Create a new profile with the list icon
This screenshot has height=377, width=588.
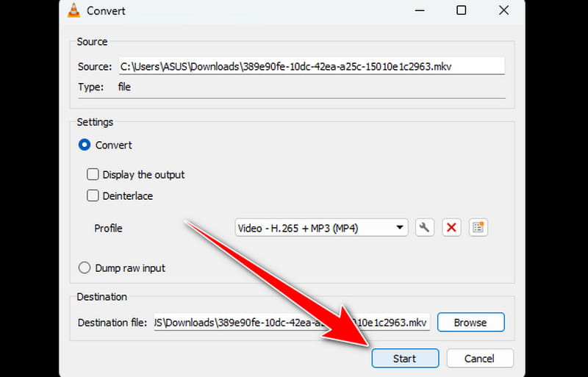[478, 228]
